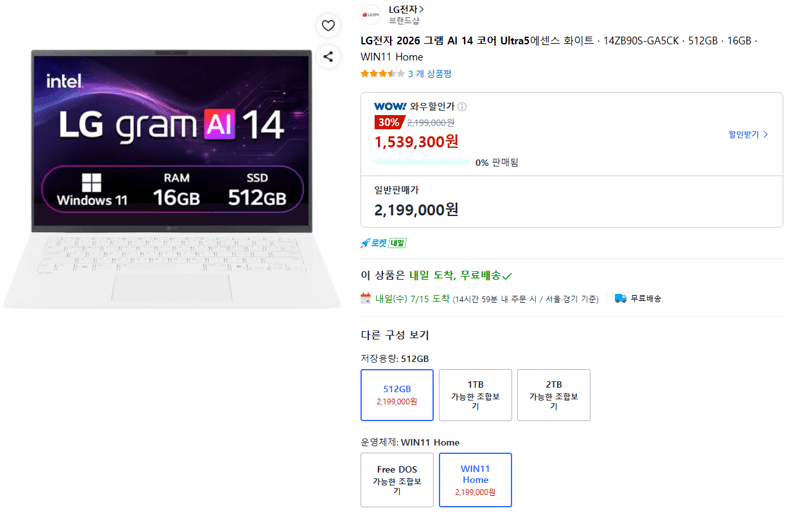This screenshot has width=800, height=515.
Task: Open the LG전자 brand shop logo
Action: click(x=370, y=15)
